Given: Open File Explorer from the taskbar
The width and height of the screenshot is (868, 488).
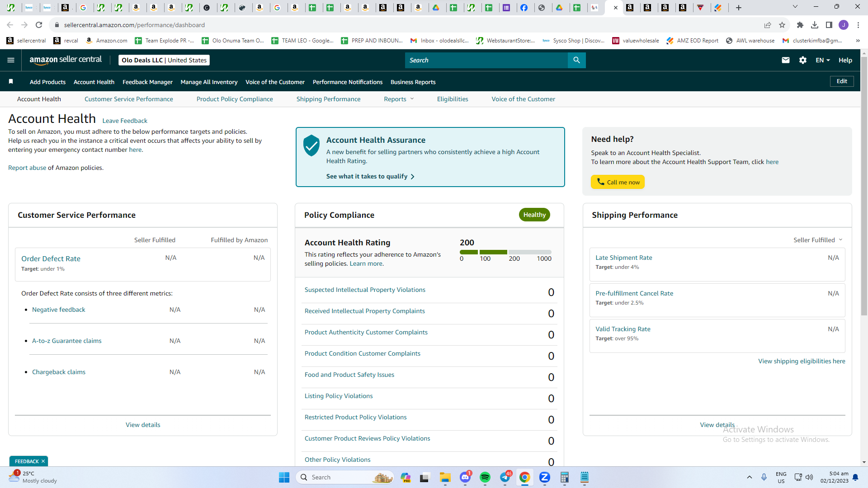Looking at the screenshot, I should (445, 477).
